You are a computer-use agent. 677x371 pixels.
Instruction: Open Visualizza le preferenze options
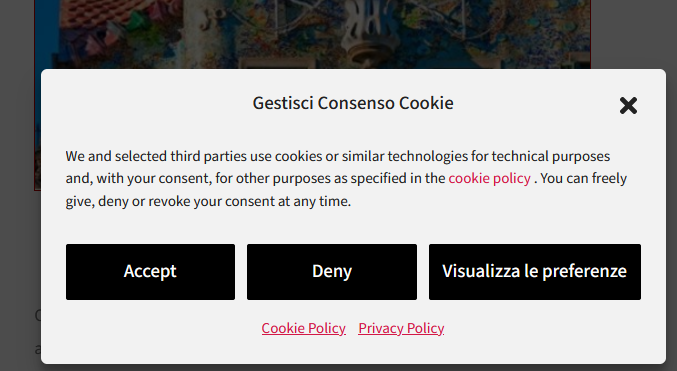[535, 272]
